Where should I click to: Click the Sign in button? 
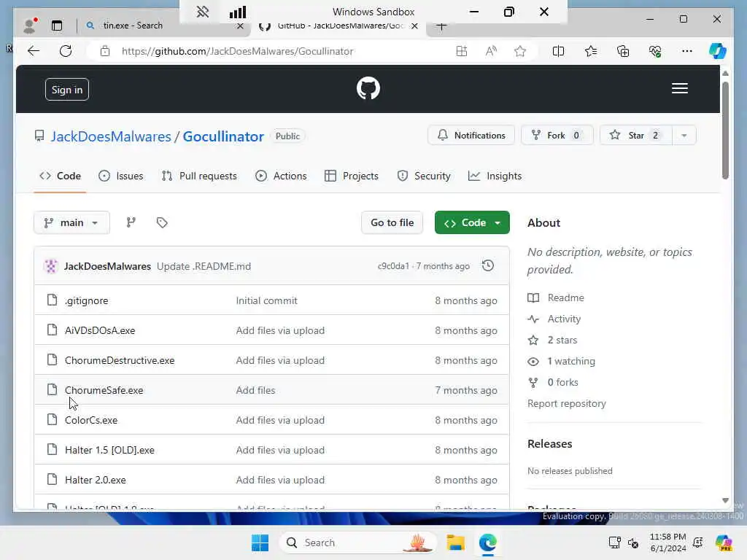67,90
